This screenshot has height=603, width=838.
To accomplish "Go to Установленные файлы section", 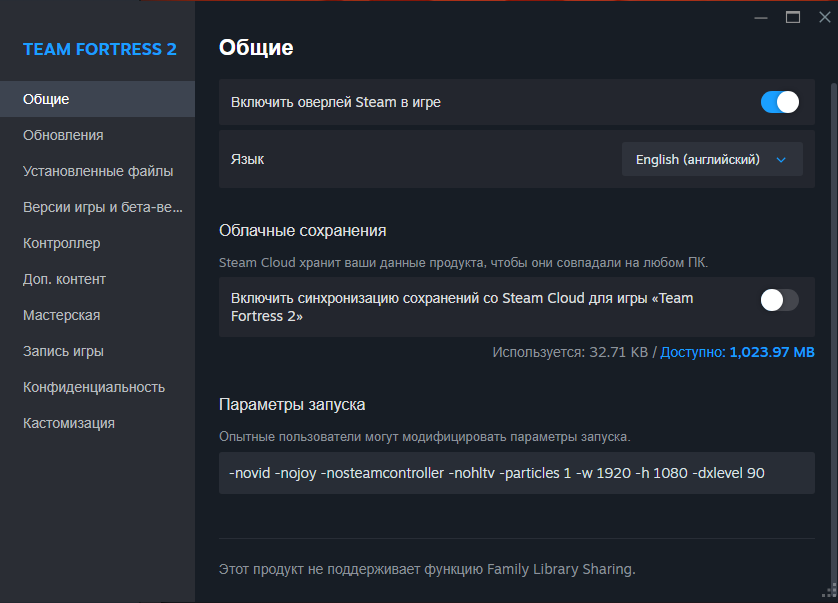I will 97,171.
